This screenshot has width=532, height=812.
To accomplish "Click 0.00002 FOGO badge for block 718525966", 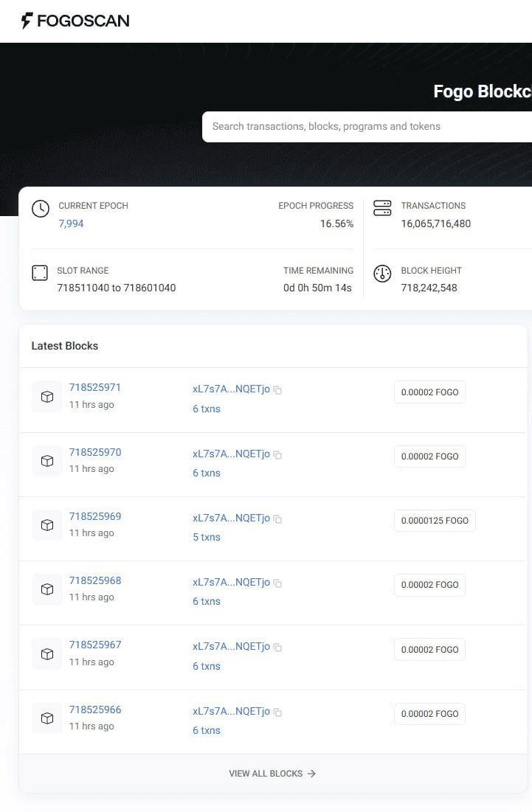I will pyautogui.click(x=429, y=714).
